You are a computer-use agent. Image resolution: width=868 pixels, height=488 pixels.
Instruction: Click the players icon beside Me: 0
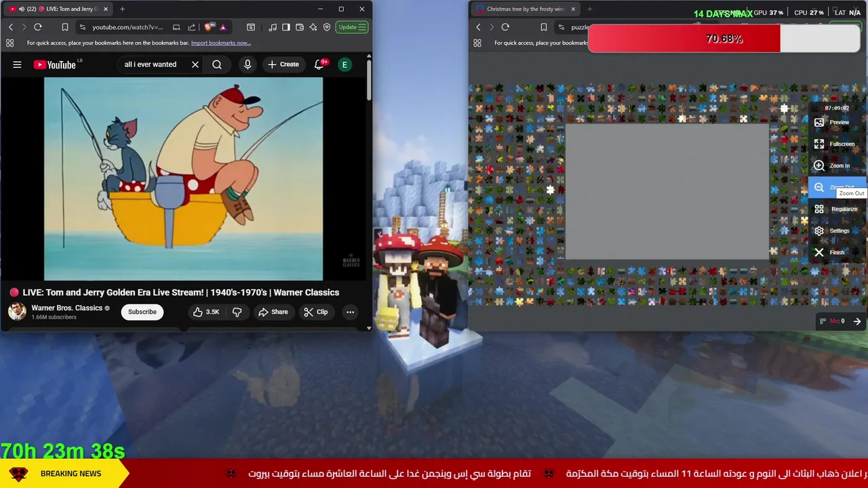click(823, 321)
